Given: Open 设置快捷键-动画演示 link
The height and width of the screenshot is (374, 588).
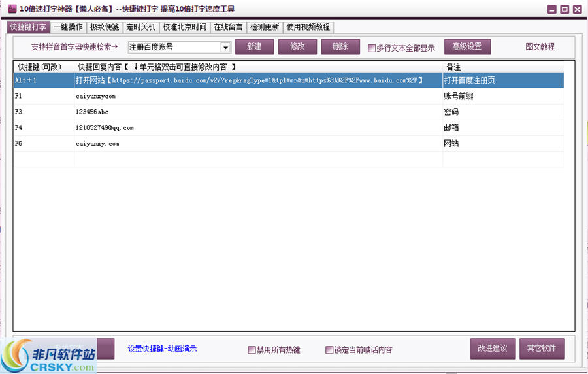Looking at the screenshot, I should coord(162,349).
